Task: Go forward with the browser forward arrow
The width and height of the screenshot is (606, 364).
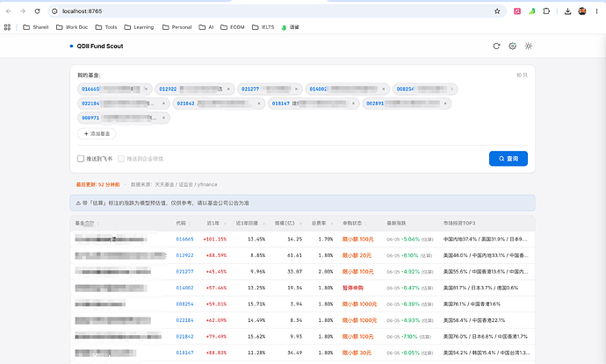Action: pos(23,11)
